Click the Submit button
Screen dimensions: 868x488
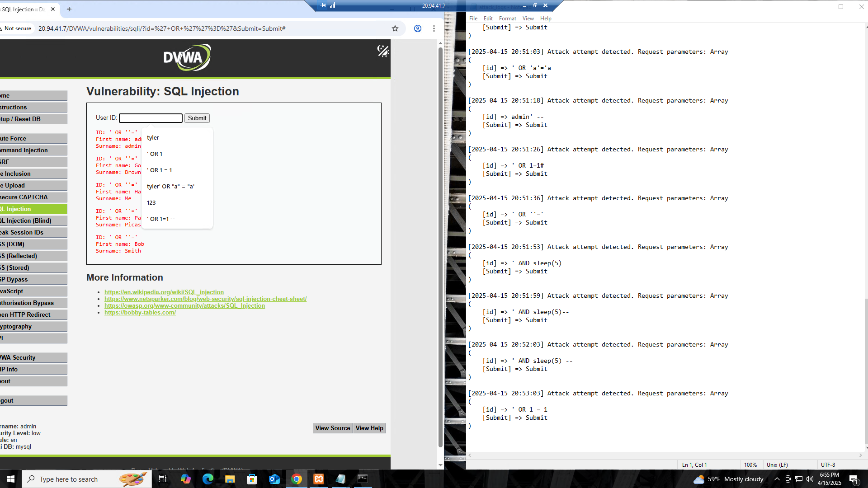pyautogui.click(x=197, y=118)
